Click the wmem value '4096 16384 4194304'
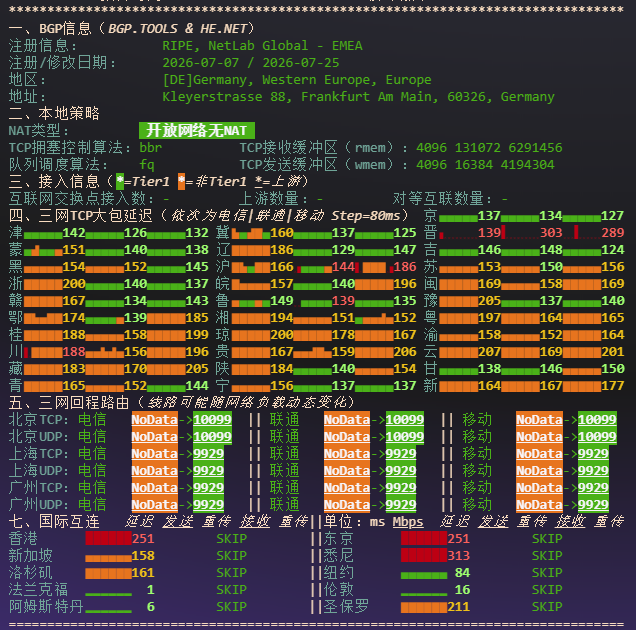The height and width of the screenshot is (630, 636). (485, 165)
